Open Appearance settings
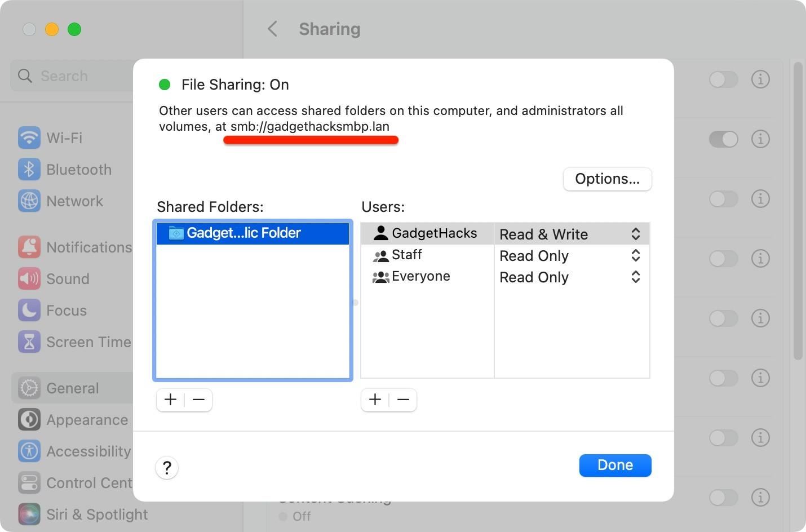Screen dimensions: 806x532 [86, 419]
